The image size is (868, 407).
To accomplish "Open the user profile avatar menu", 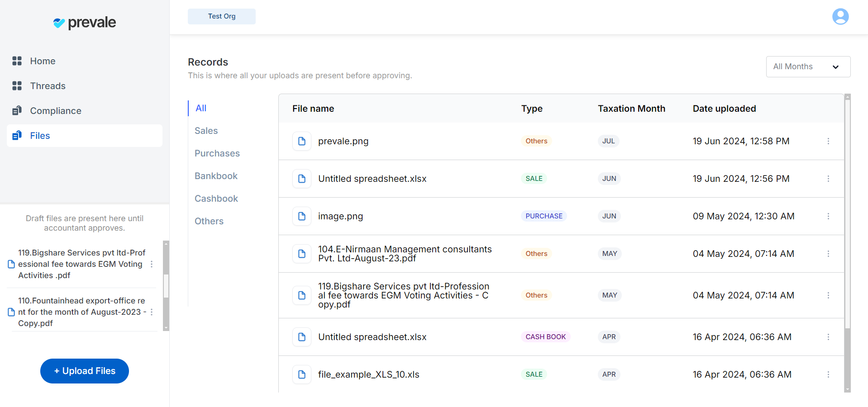I will pos(840,17).
